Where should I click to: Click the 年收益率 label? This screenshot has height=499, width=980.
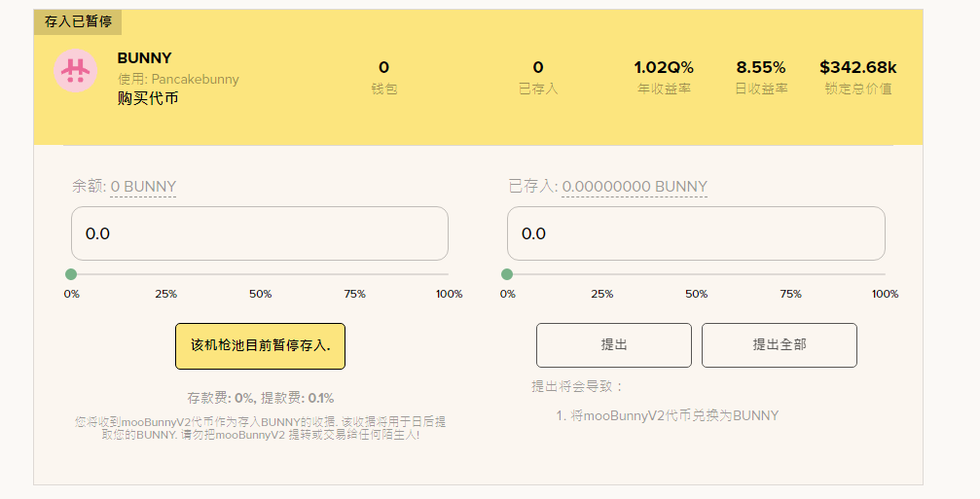tap(664, 89)
